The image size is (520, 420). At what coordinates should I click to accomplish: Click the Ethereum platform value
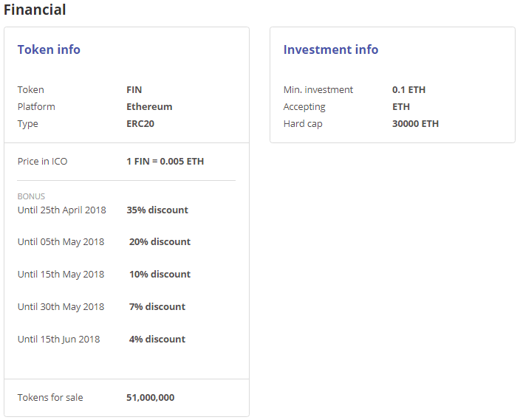coord(149,106)
